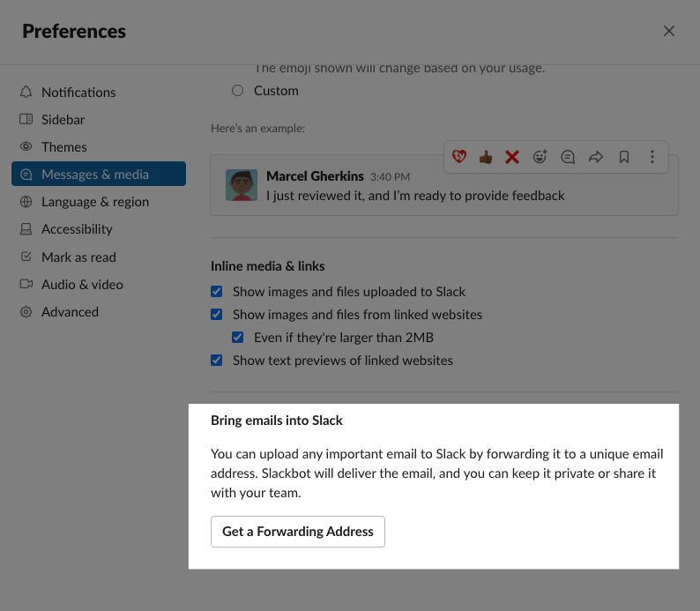React with the thumbs up emoji
Screen dimensions: 700x611
click(x=486, y=157)
